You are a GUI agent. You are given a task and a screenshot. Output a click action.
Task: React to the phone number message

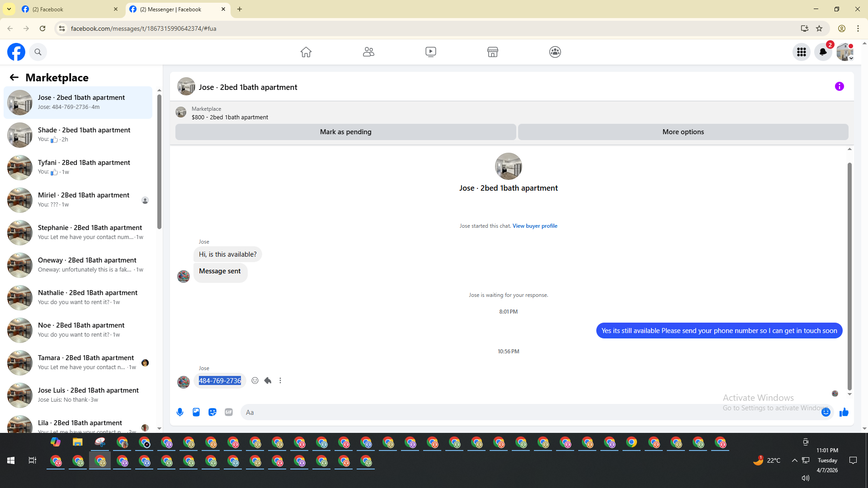click(x=255, y=380)
